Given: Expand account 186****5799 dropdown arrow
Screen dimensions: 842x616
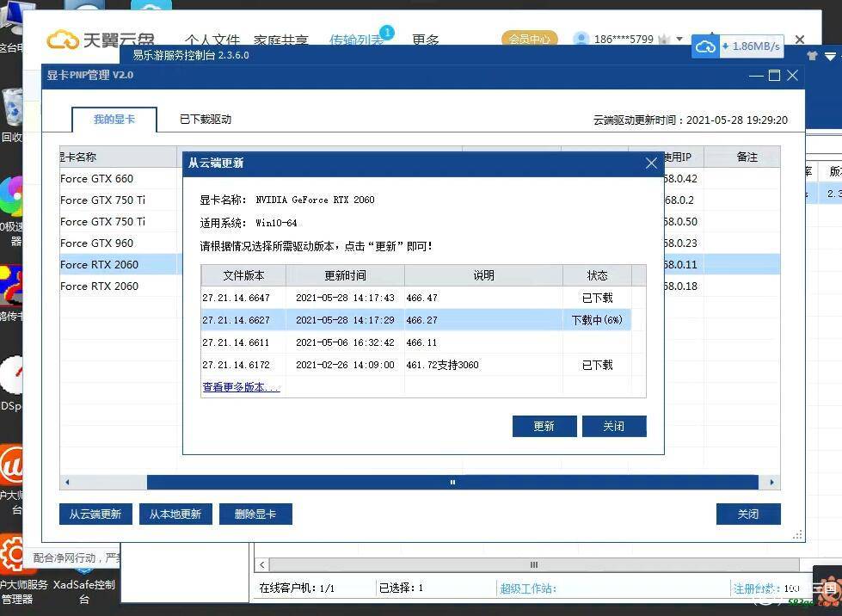Looking at the screenshot, I should tap(679, 39).
